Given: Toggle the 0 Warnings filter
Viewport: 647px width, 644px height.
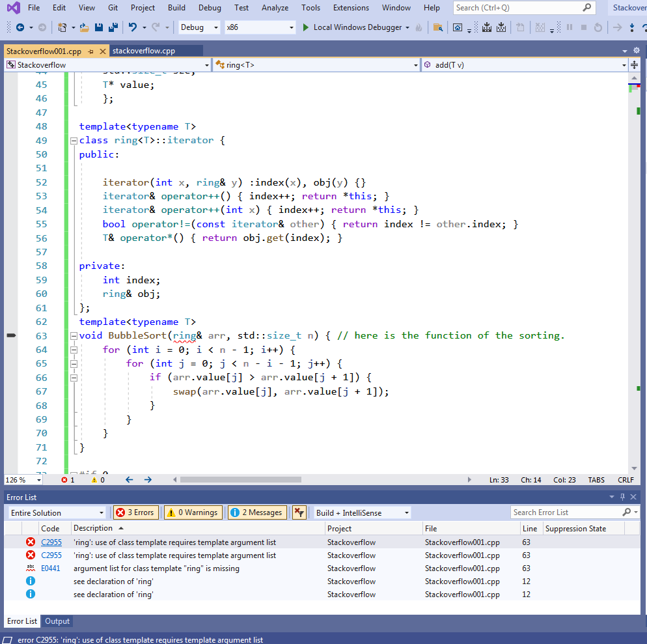Looking at the screenshot, I should coord(193,512).
